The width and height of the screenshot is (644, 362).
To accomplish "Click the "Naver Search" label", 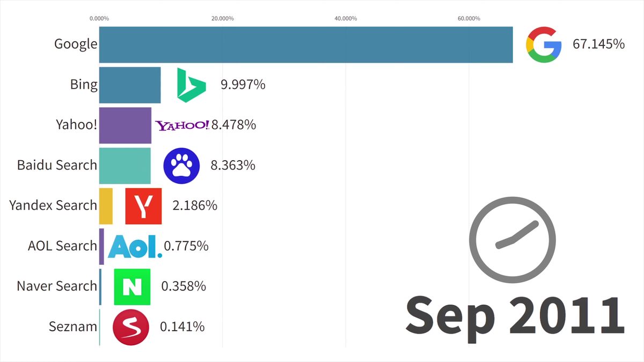I will point(57,286).
